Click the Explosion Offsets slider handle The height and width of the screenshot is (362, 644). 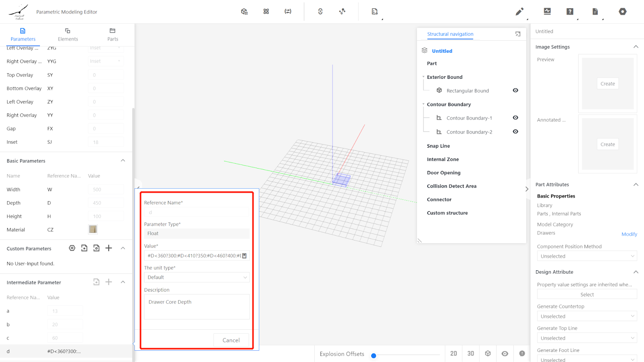click(374, 356)
